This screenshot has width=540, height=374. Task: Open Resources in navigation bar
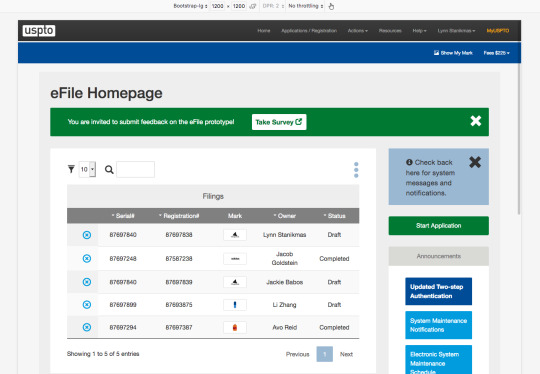pyautogui.click(x=390, y=31)
